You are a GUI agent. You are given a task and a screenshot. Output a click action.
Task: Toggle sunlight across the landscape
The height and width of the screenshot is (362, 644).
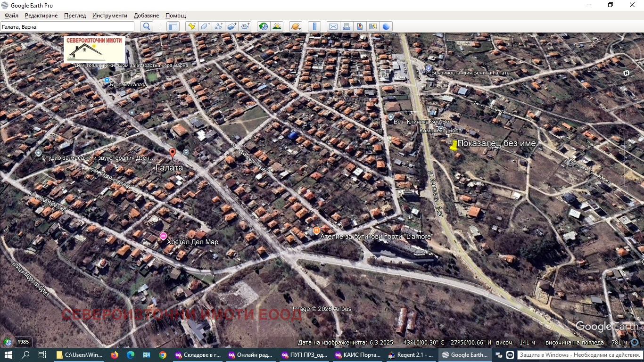coord(277,26)
